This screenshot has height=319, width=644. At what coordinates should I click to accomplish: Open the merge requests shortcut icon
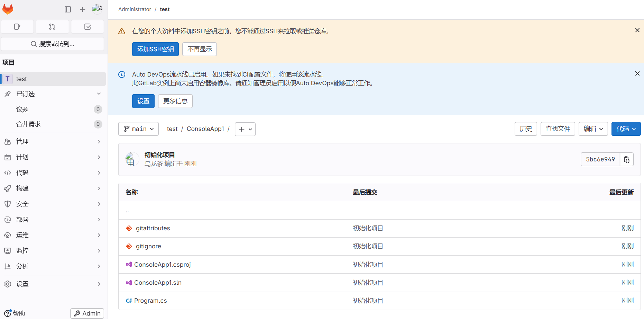(52, 27)
